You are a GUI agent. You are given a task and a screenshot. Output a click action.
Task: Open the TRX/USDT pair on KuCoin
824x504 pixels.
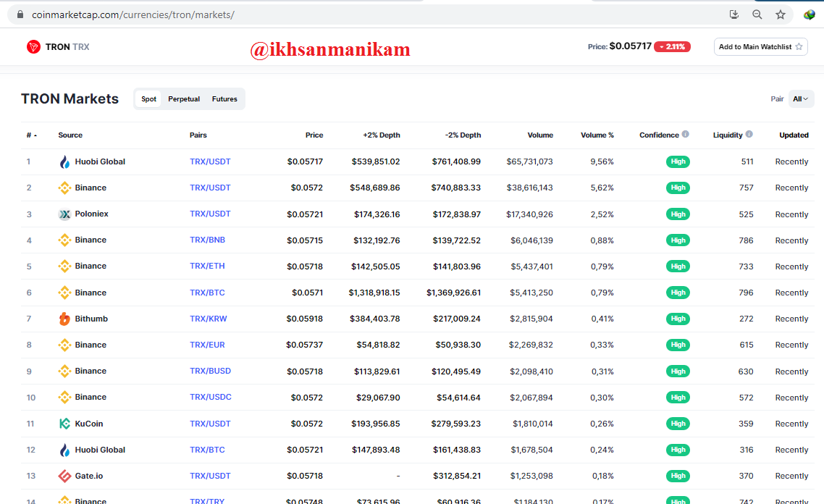[210, 424]
